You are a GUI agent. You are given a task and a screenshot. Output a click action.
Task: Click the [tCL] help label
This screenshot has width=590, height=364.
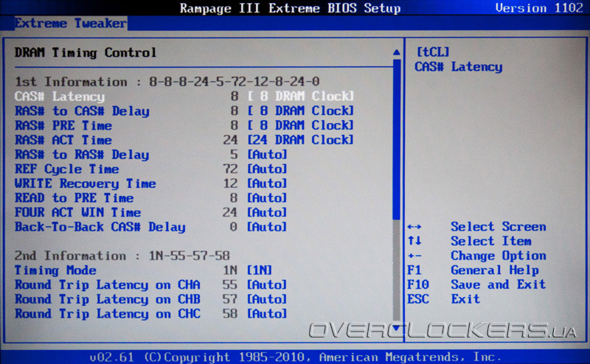[x=433, y=52]
